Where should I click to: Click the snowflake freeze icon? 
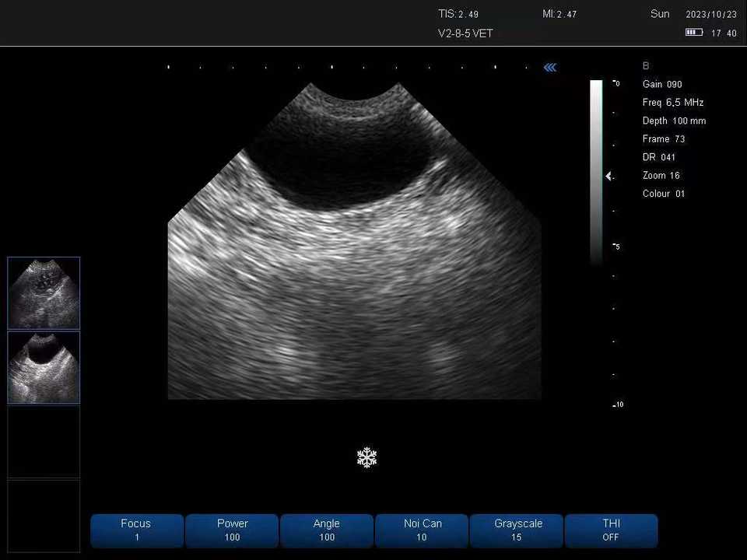[x=366, y=457]
